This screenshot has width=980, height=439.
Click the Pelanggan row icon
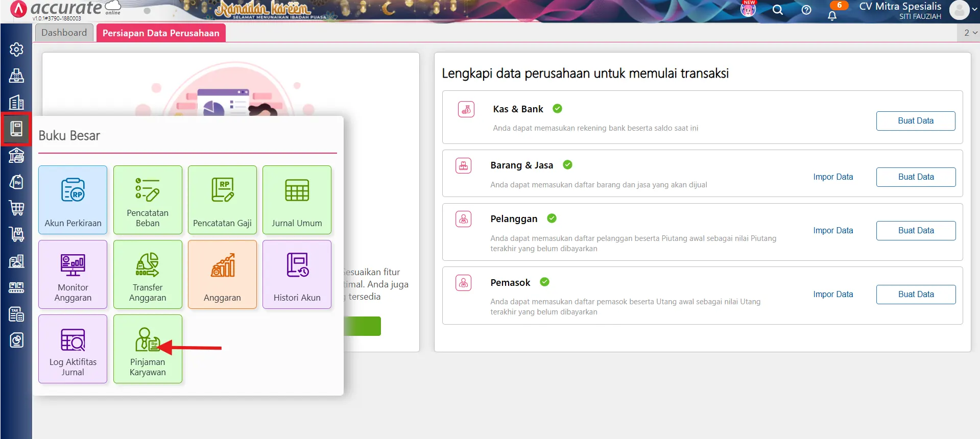(464, 219)
